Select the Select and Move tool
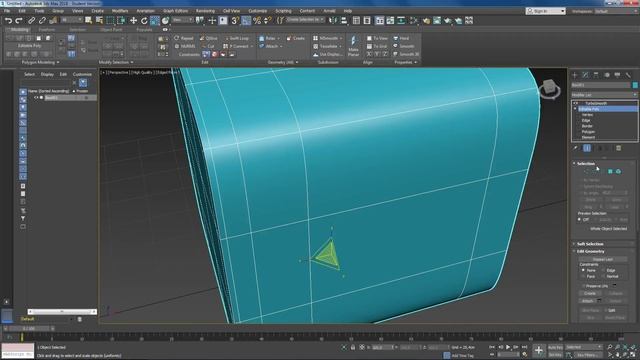This screenshot has width=640, height=360. (x=133, y=20)
